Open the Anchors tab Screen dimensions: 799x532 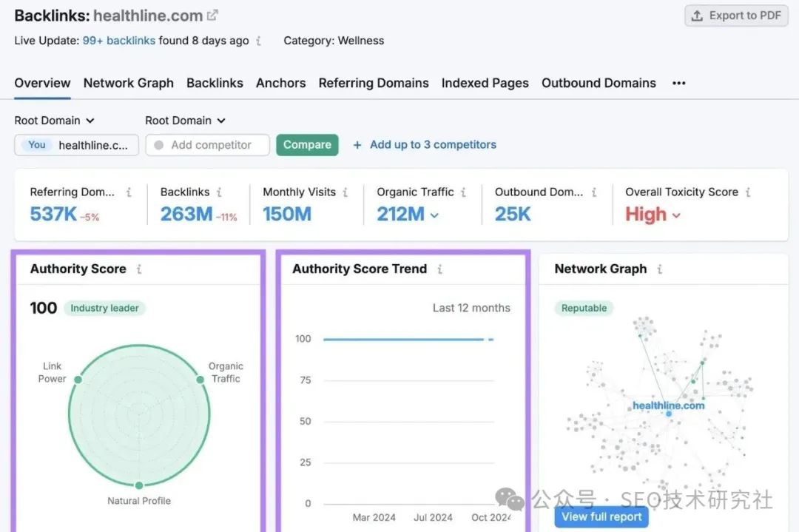coord(281,83)
